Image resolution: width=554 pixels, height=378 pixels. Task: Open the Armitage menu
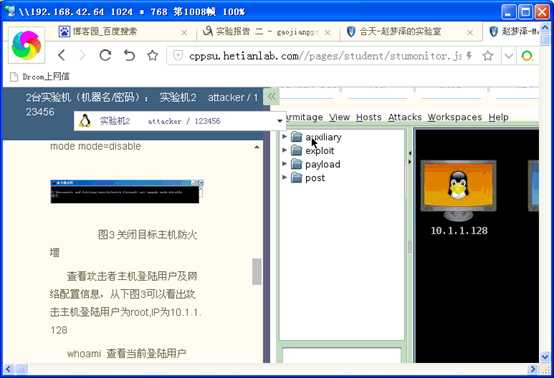pos(303,117)
